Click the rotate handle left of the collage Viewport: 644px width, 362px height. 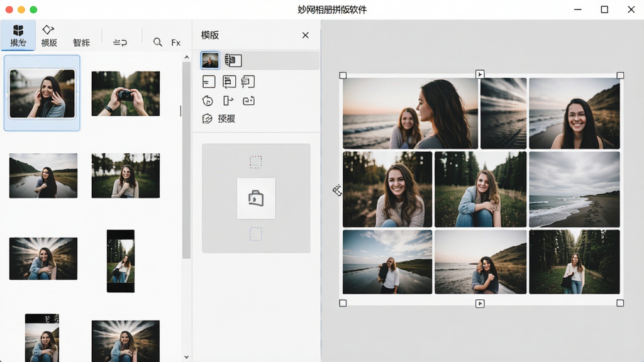(x=337, y=190)
